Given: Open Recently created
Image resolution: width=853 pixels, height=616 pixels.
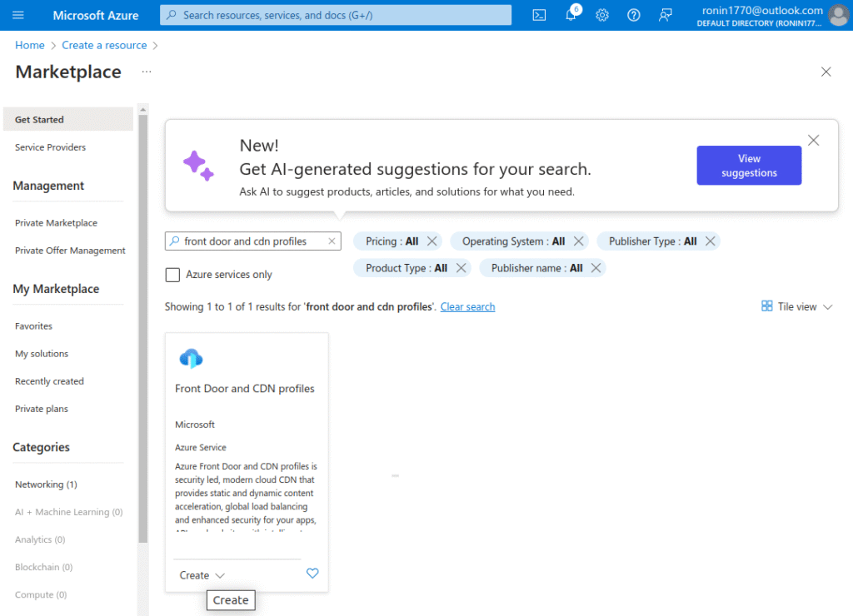Looking at the screenshot, I should [49, 381].
